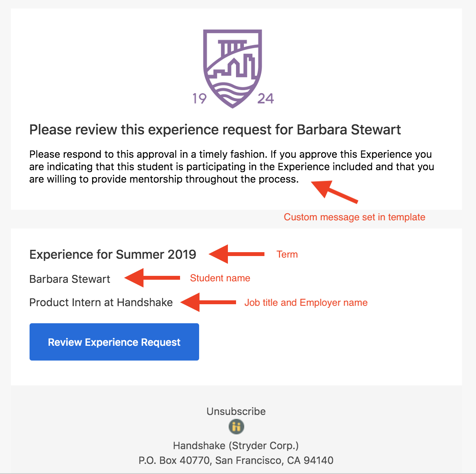Click the purple shield school logo
Screen dimensions: 476x474
[233, 68]
